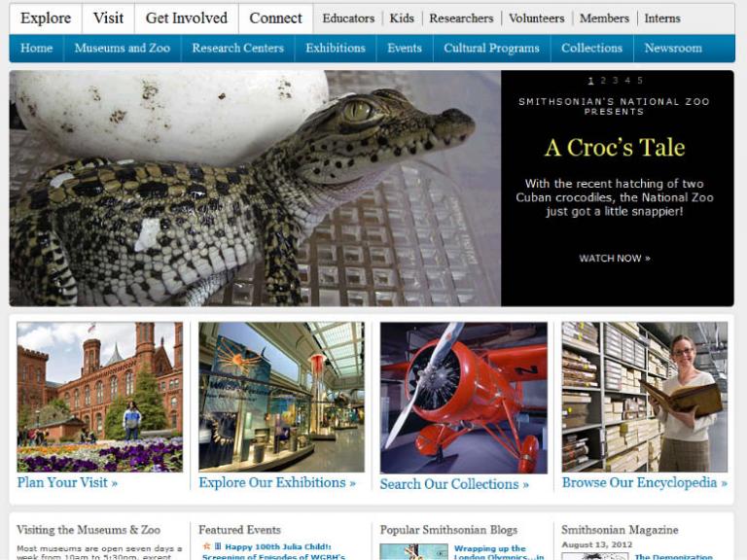Open the red airplane thumbnail

tap(464, 398)
